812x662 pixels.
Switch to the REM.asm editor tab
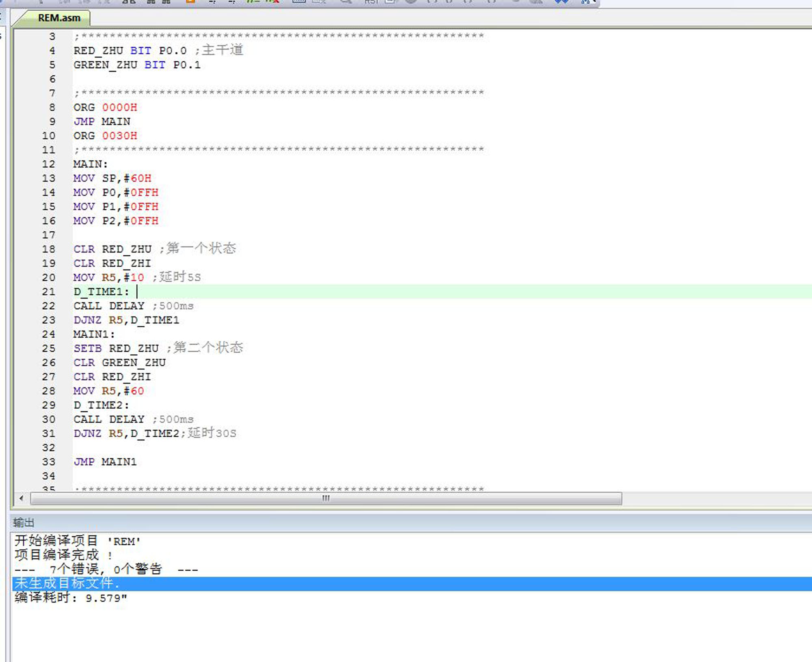[x=58, y=18]
